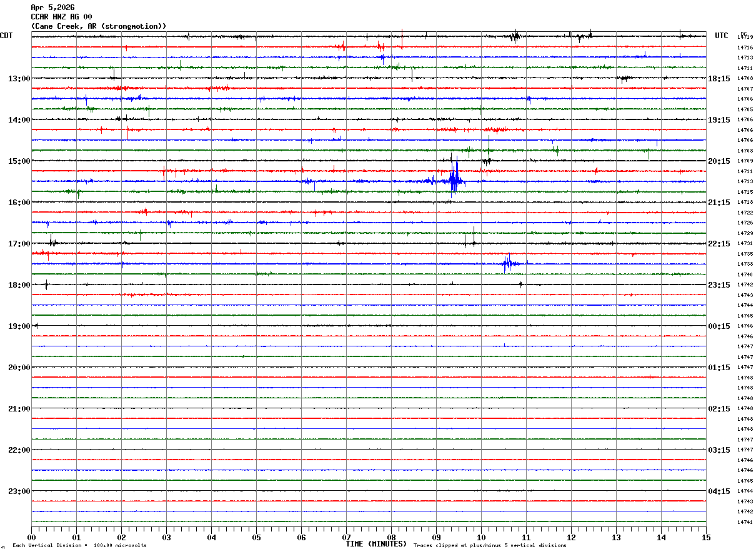Click the DC offset value 14719

click(745, 38)
